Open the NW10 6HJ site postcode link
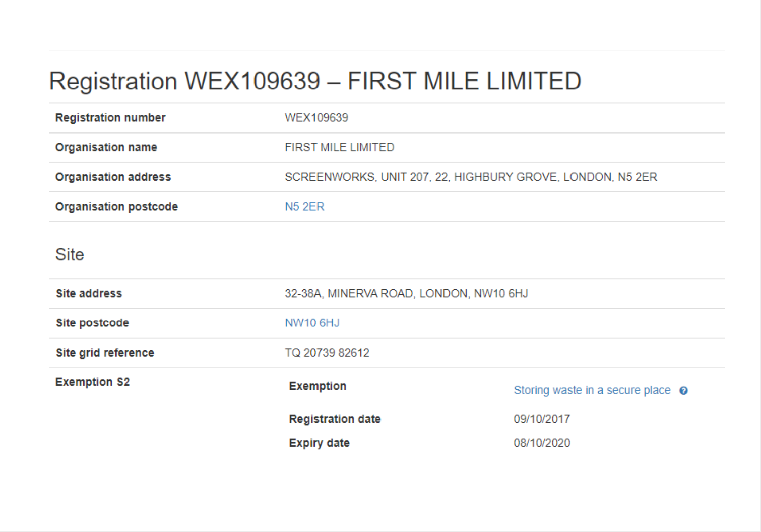761x532 pixels. (x=312, y=323)
